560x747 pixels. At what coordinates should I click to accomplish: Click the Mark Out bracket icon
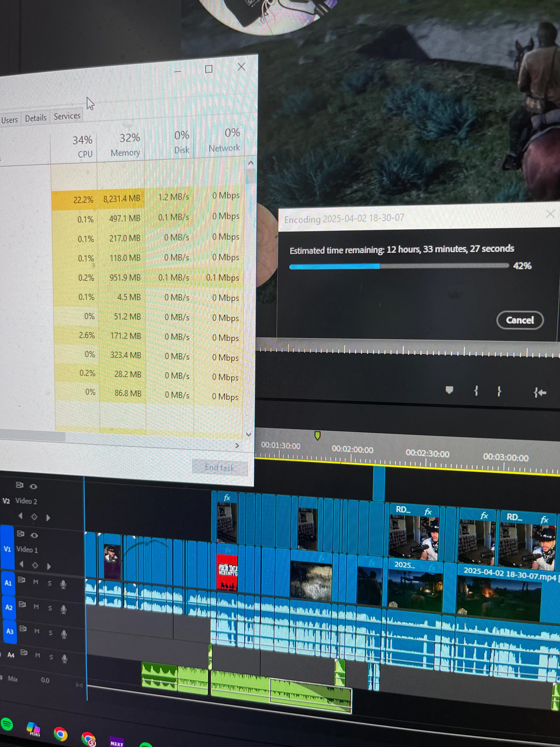pos(499,391)
